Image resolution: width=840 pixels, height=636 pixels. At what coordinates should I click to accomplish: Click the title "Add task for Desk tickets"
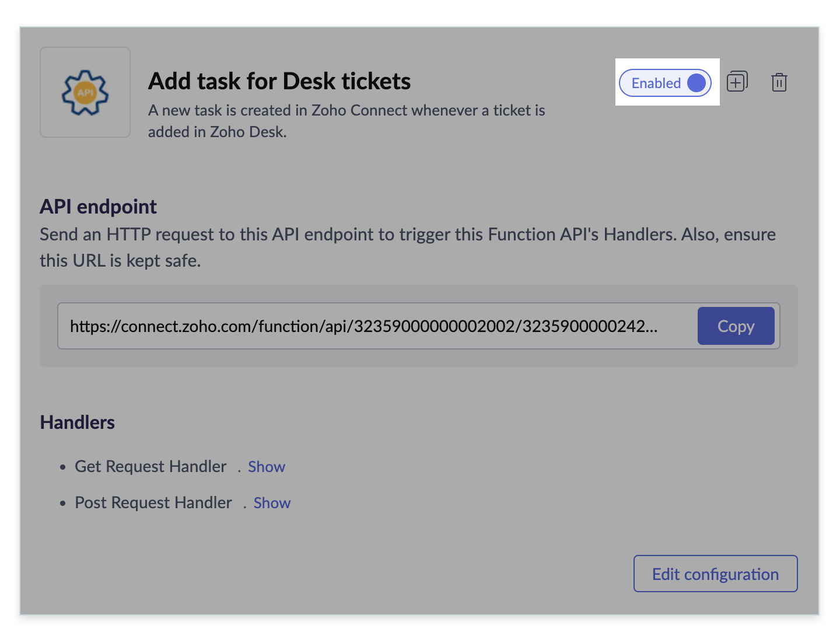click(x=279, y=81)
